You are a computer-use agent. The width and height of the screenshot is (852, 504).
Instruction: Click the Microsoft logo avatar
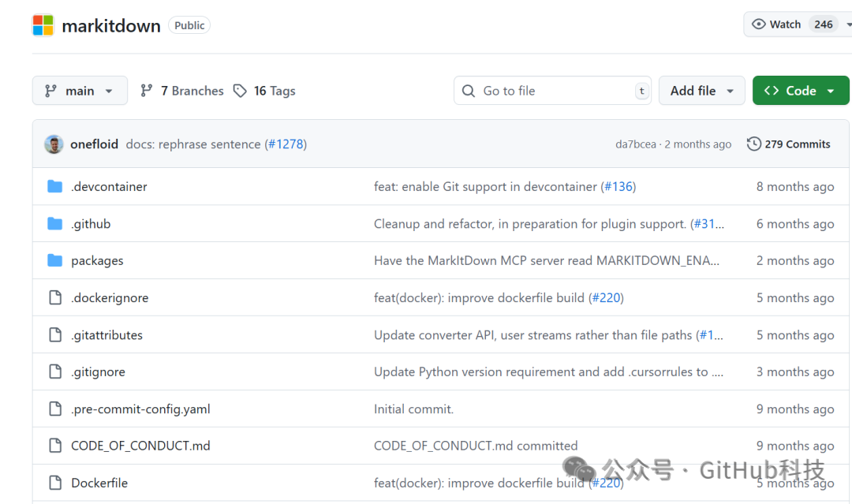coord(43,25)
